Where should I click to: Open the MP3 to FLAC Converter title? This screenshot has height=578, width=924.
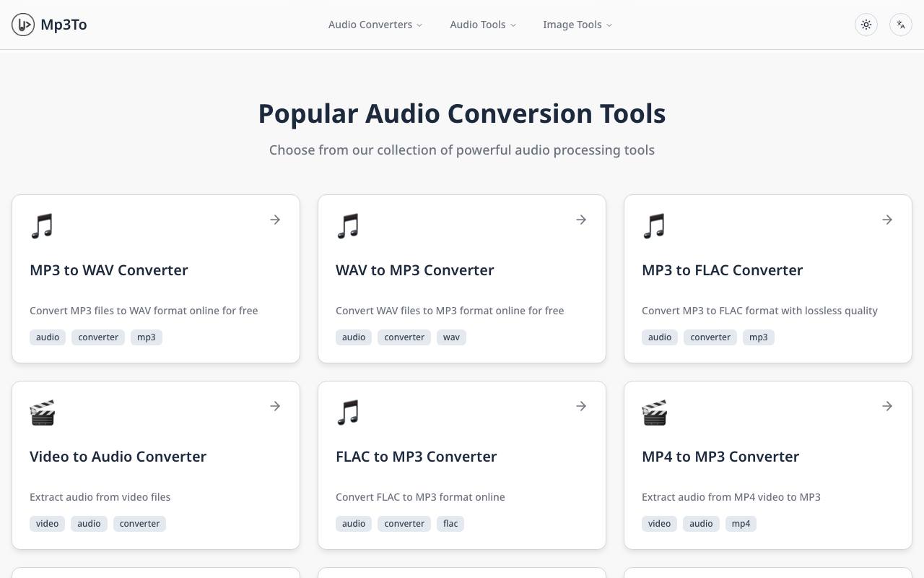pyautogui.click(x=722, y=270)
